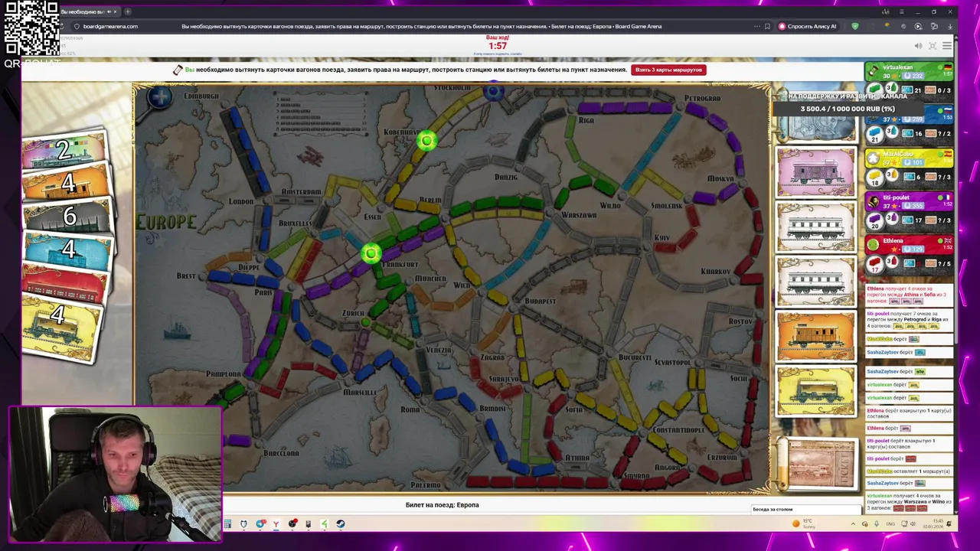Screen dimensions: 980x551
Task: Select the orange cards in hand marked 4
Action: (x=67, y=184)
